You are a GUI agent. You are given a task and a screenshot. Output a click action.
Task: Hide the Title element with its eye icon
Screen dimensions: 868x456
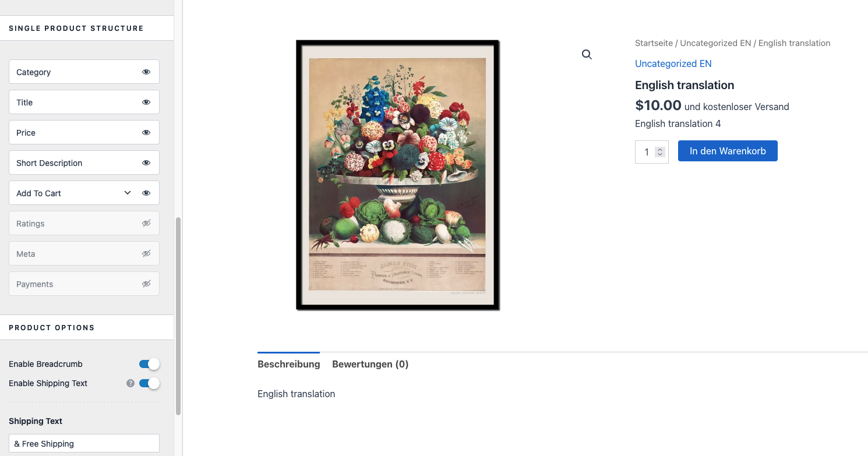coord(146,102)
